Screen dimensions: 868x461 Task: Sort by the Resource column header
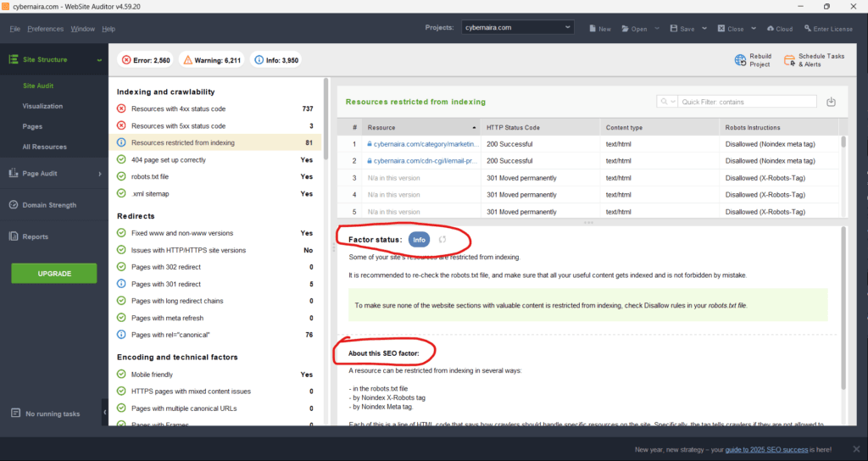[x=420, y=127]
